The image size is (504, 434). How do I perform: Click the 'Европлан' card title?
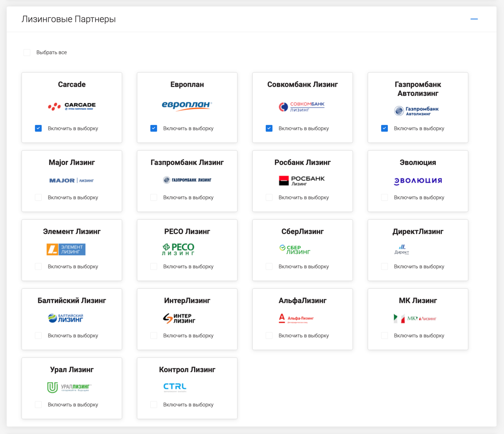187,84
